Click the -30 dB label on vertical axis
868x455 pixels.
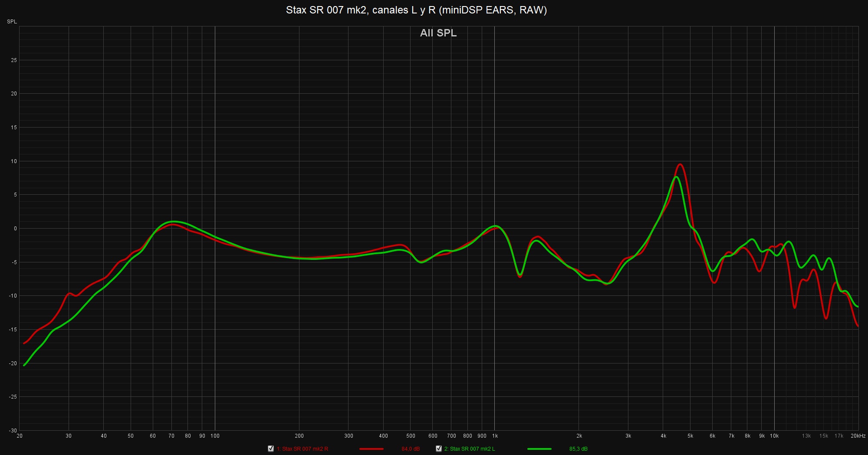[x=13, y=430]
